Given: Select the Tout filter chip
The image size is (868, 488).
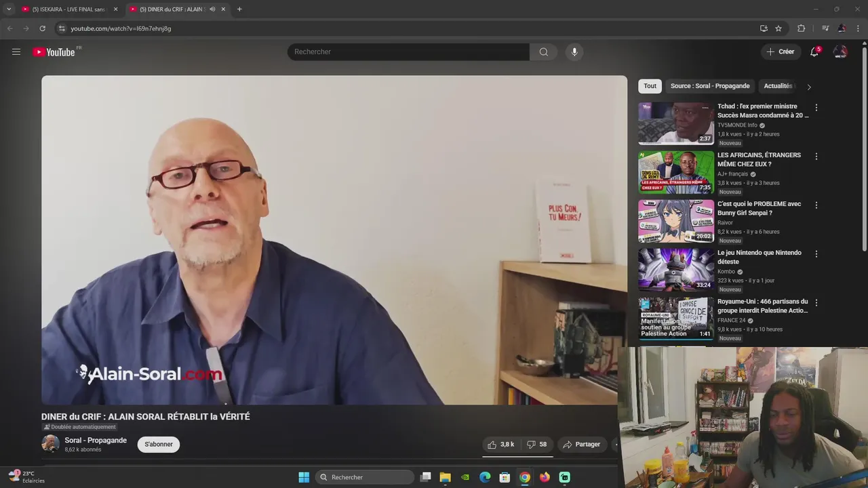Looking at the screenshot, I should click(650, 86).
